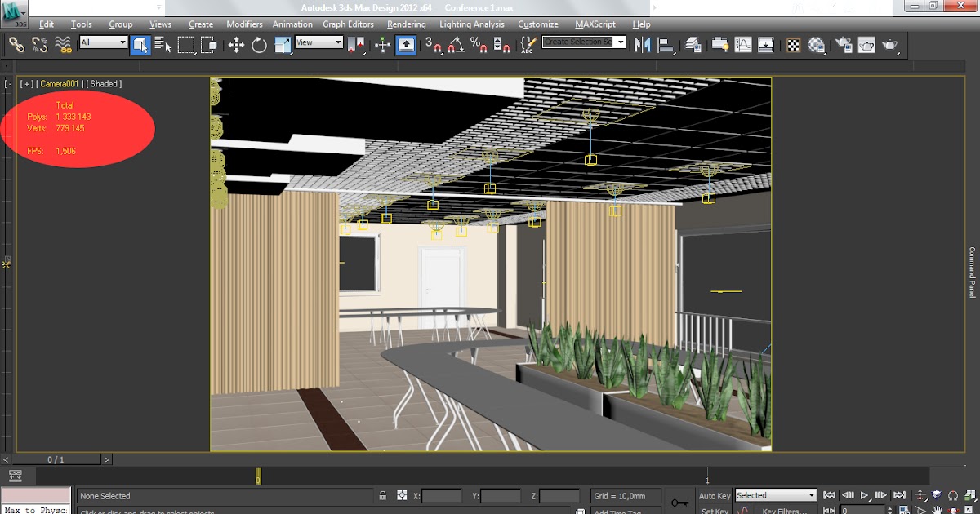Click the Select by Name icon
This screenshot has width=980, height=514.
pos(163,45)
